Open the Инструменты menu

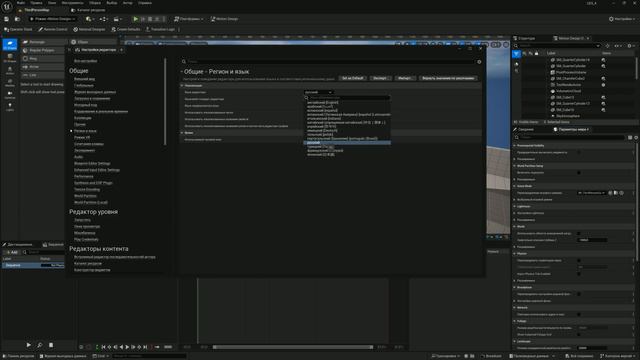(x=72, y=3)
